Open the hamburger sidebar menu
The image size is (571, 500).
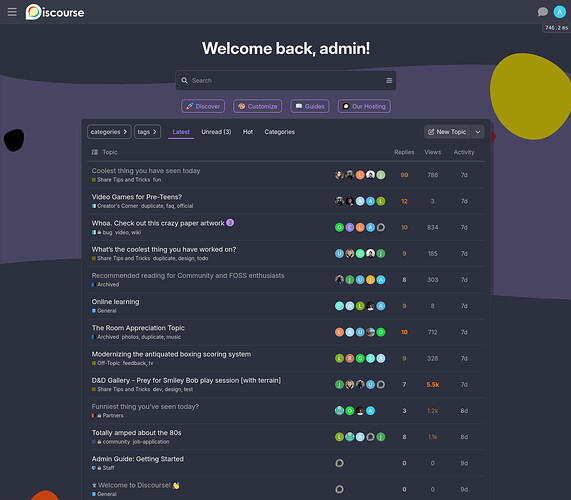point(12,12)
